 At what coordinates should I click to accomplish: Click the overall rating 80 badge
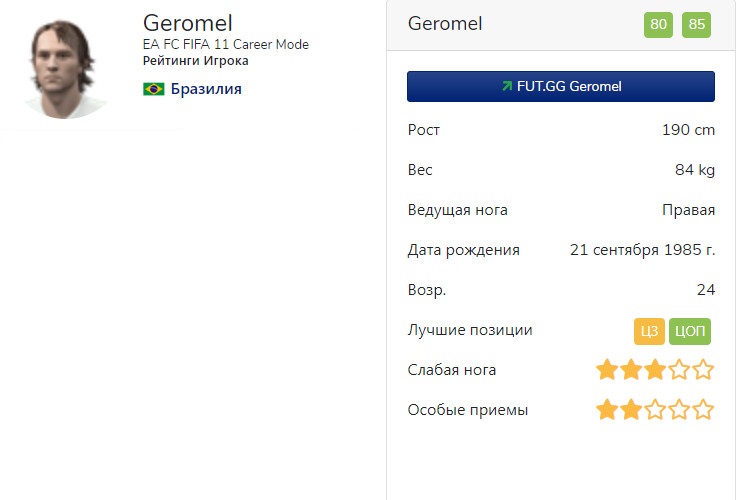658,24
